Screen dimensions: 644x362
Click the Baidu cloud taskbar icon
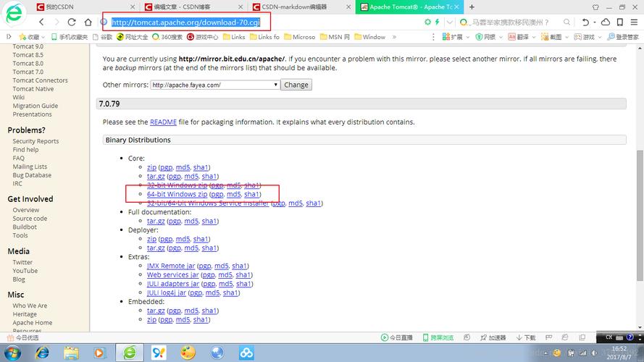(x=246, y=353)
